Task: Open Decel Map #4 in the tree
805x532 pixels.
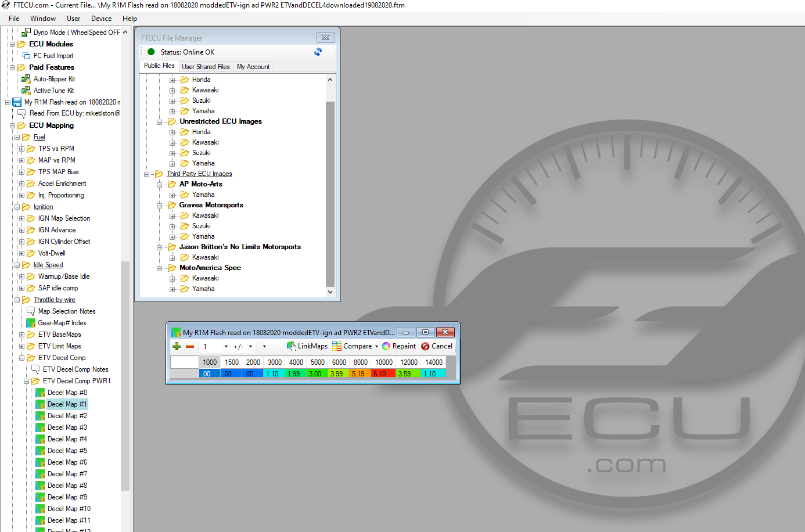Action: click(x=67, y=439)
